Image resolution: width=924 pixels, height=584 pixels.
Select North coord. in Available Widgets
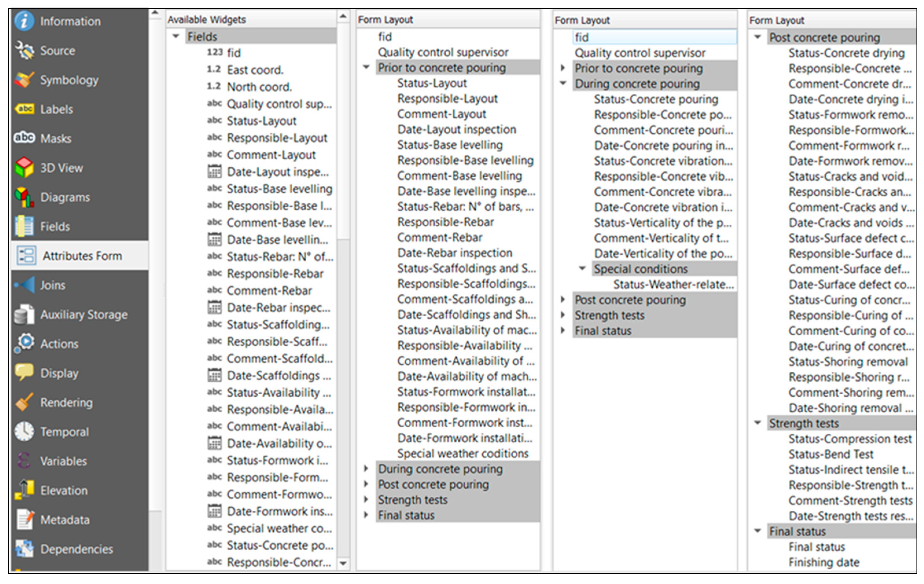point(259,87)
